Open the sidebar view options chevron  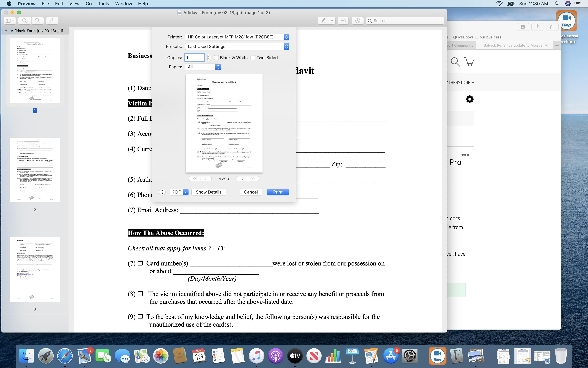13,21
